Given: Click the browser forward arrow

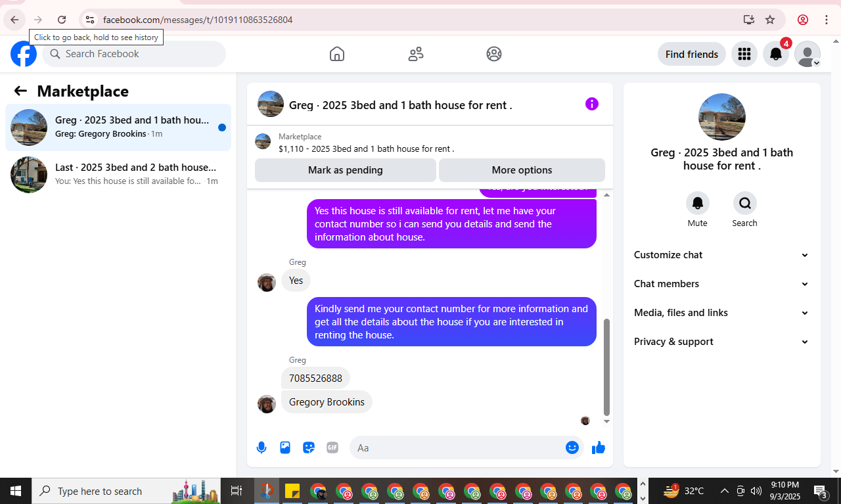Looking at the screenshot, I should coord(38,20).
